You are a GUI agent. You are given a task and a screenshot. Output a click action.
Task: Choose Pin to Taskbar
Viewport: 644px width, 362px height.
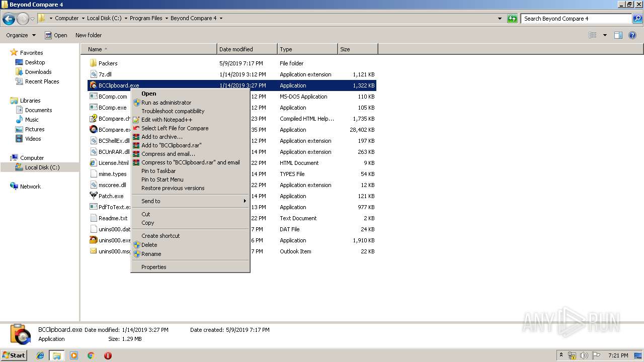tap(190, 171)
